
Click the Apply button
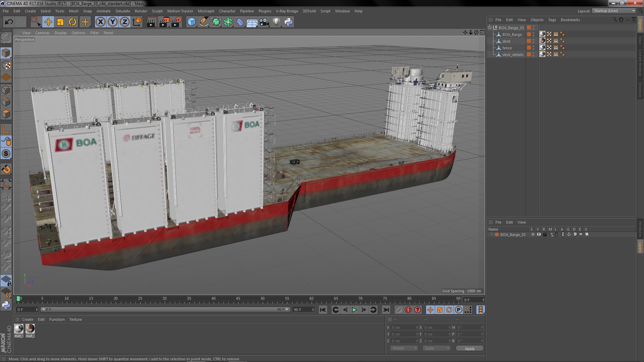470,348
